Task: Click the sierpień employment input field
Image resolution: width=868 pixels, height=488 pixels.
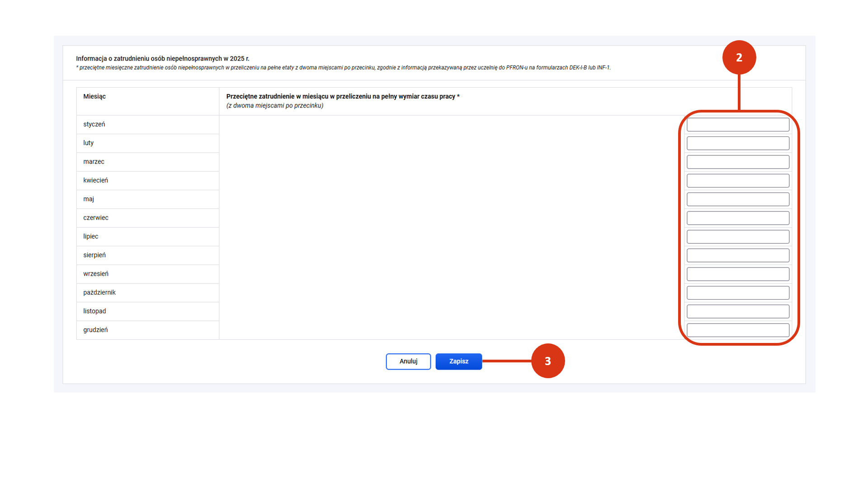Action: [738, 255]
